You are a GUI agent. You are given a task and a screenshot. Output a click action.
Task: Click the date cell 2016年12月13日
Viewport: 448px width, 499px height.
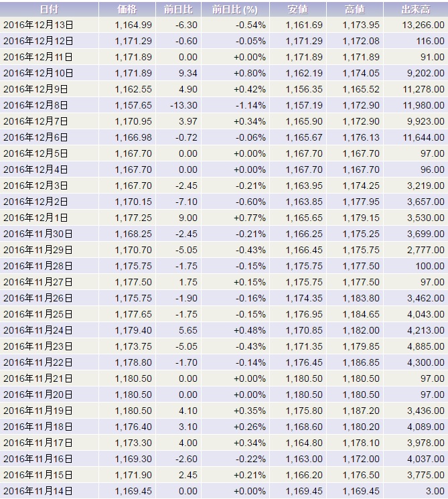pyautogui.click(x=38, y=25)
